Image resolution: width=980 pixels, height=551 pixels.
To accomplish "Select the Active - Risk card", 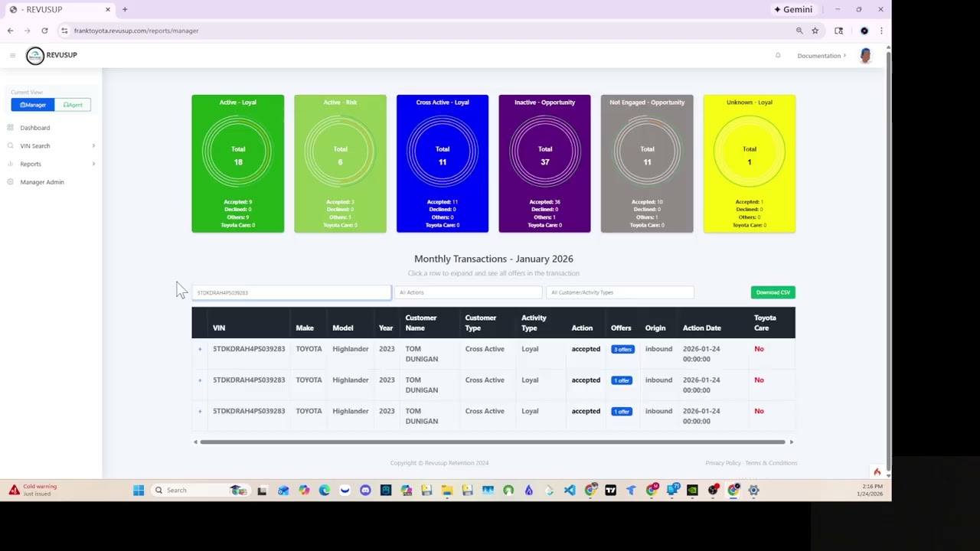I will pyautogui.click(x=340, y=163).
